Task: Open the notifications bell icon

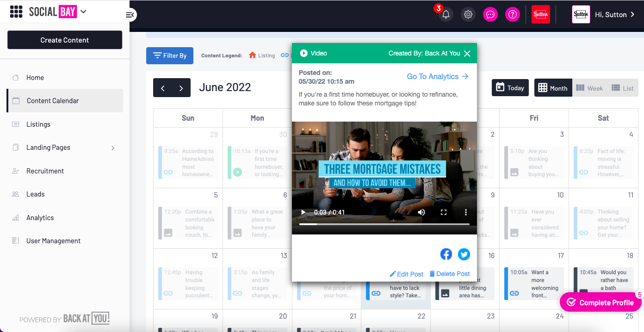Action: 446,14
